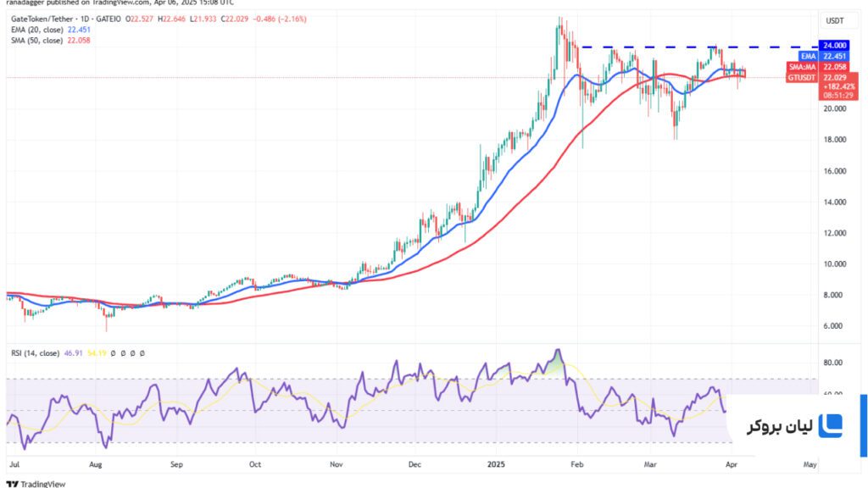Click the +182.42% change label
Screen dimensions: 868x488
click(838, 87)
